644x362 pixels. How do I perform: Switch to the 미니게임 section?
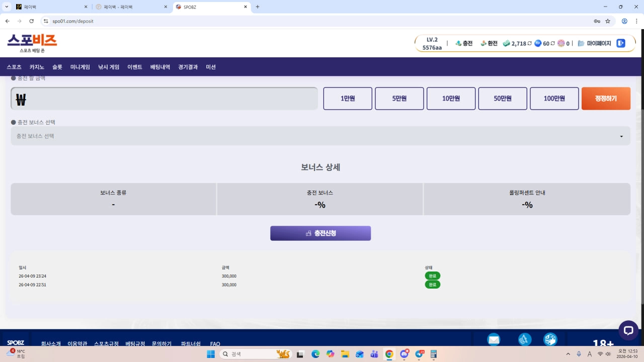[x=80, y=67]
